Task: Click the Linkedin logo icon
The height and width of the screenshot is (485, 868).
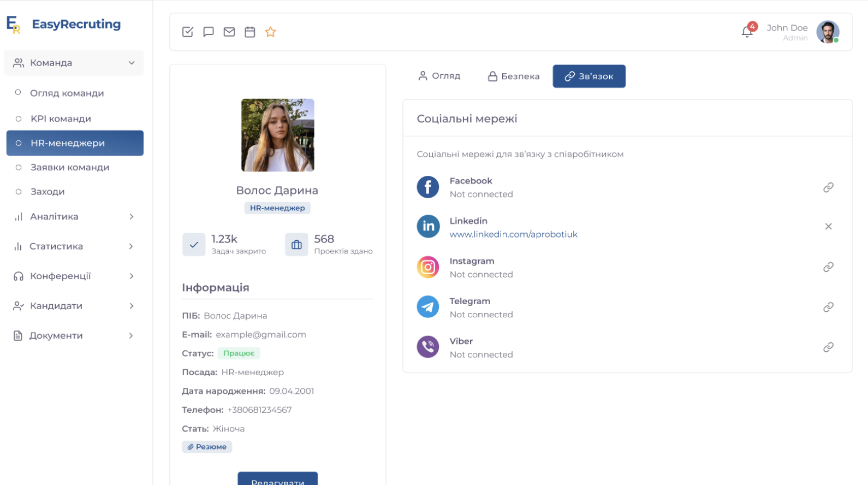Action: click(x=428, y=226)
